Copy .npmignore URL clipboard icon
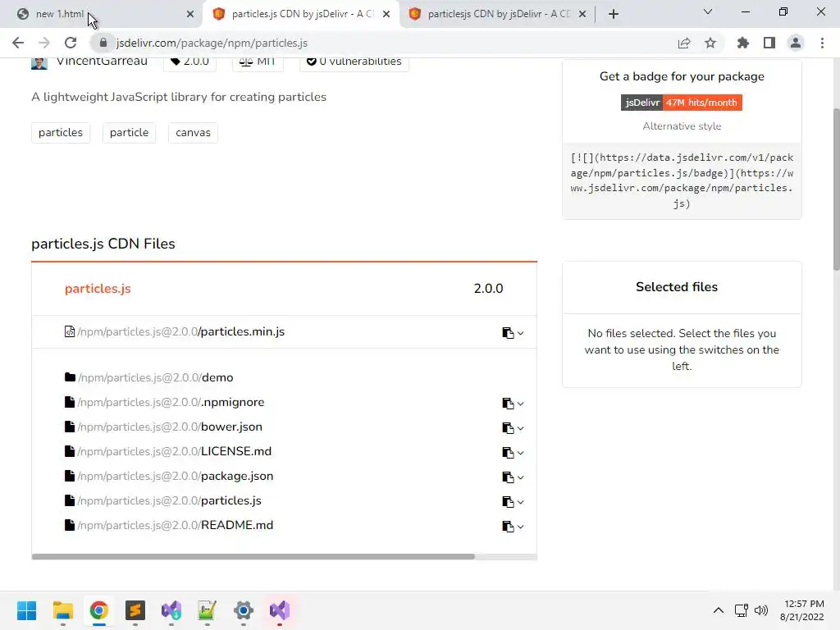The image size is (840, 630). 508,404
